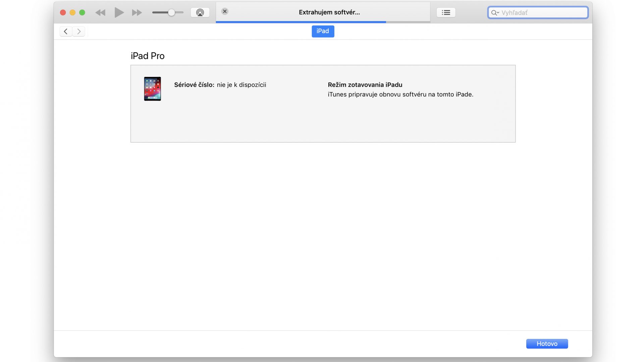Click the 'iTunes pripravuje obnovu softvéru' message
This screenshot has height=362, width=644.
tap(400, 95)
